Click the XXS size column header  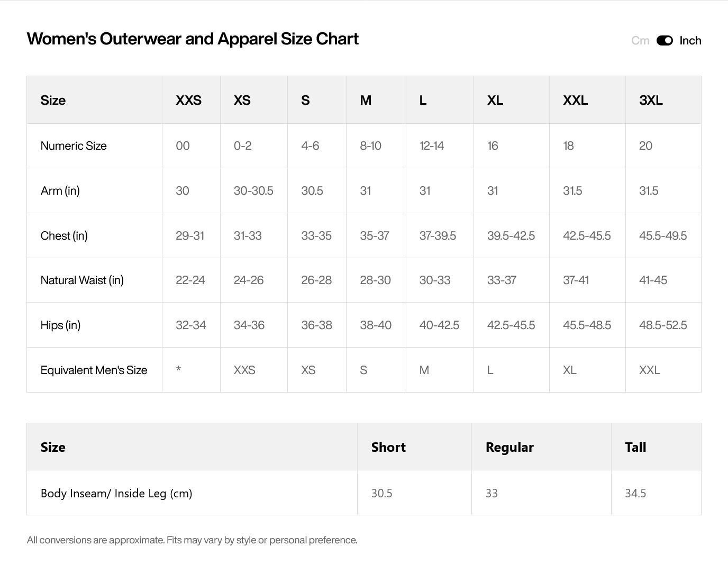(188, 100)
